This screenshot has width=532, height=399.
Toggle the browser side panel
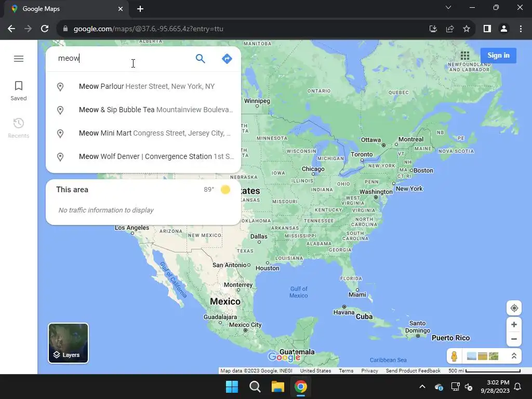point(487,29)
